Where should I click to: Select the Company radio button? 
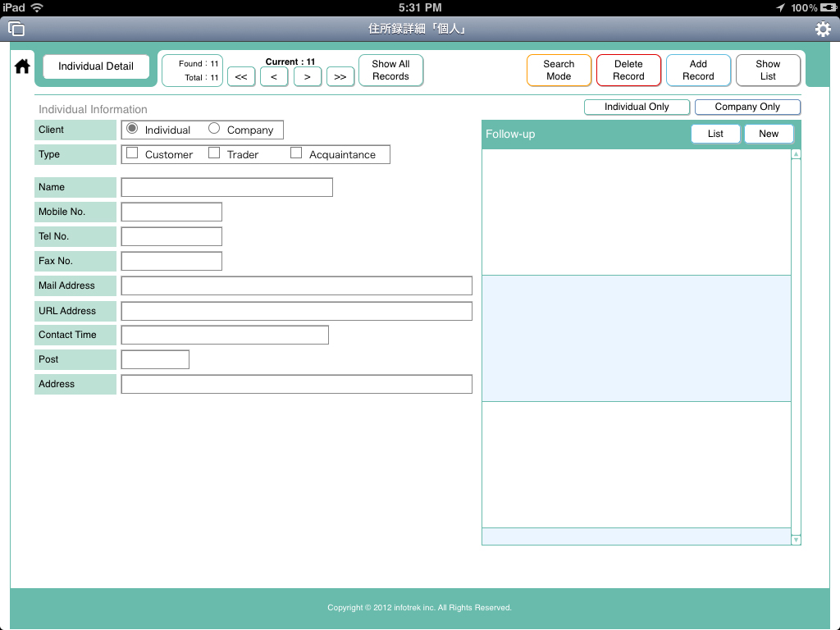(215, 129)
